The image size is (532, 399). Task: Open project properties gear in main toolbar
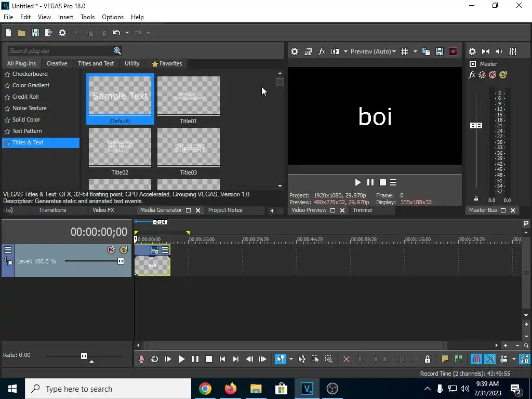(x=62, y=33)
